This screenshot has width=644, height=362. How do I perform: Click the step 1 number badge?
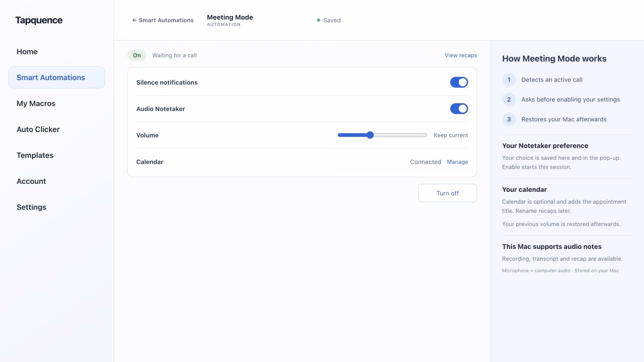coord(509,80)
